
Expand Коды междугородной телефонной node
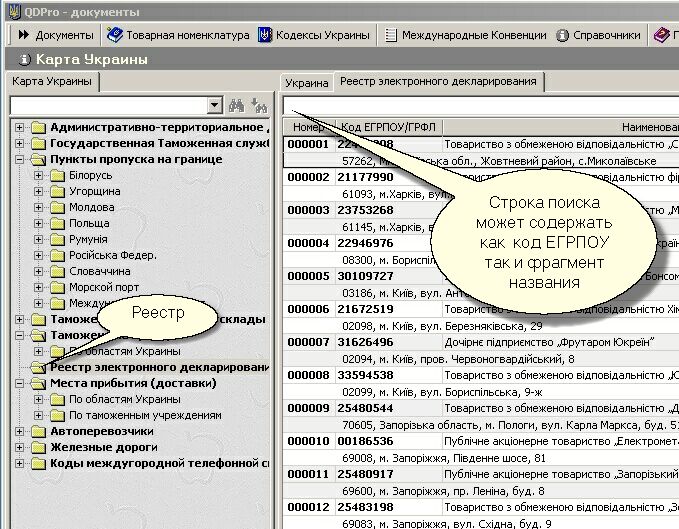[19, 464]
